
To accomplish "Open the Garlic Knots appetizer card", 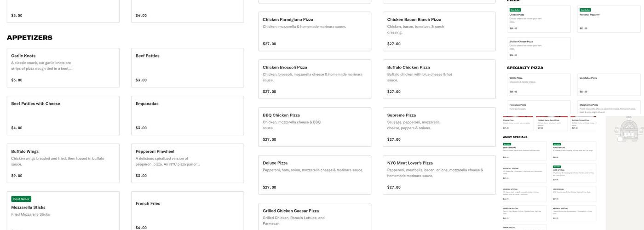I will point(63,68).
